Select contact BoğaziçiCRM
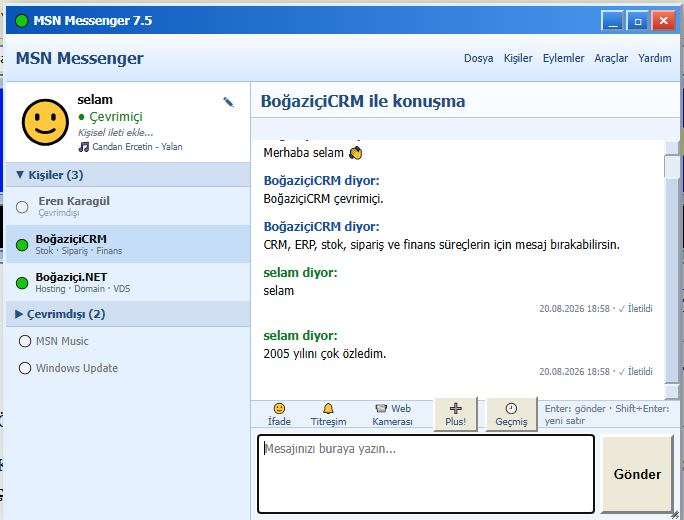The width and height of the screenshot is (684, 520). click(x=128, y=244)
